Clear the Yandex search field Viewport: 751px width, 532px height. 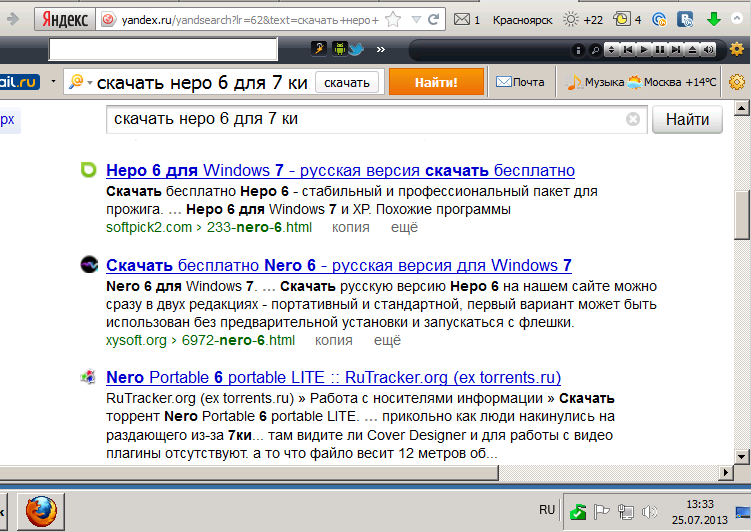click(x=633, y=119)
